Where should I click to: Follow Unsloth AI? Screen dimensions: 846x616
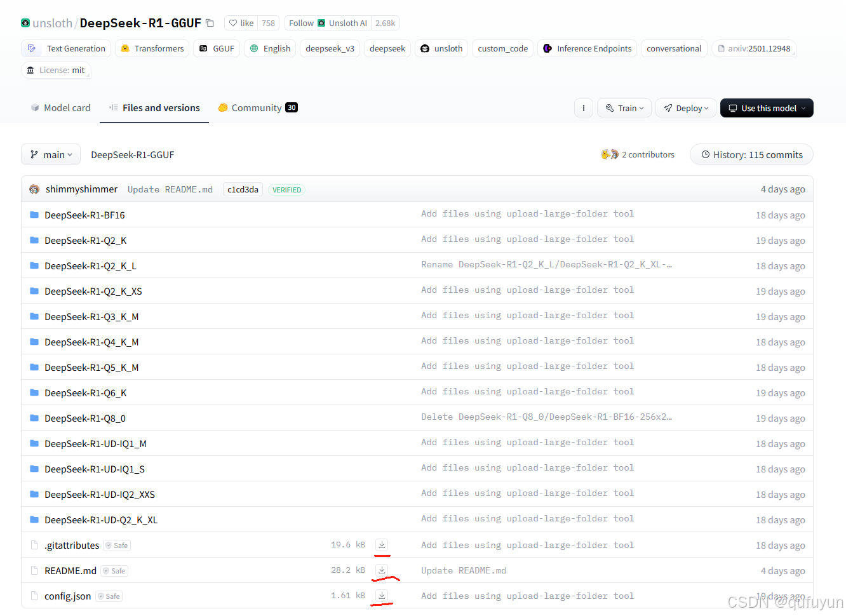tap(328, 23)
